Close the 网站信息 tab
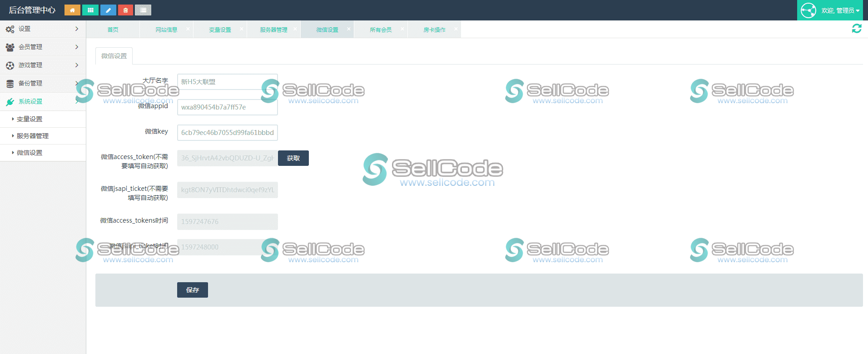This screenshot has height=354, width=868. click(188, 29)
